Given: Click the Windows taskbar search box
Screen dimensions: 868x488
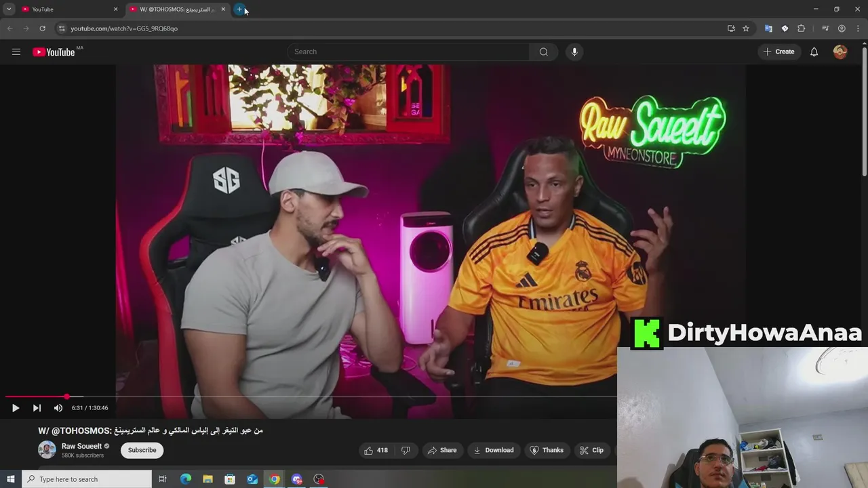Looking at the screenshot, I should click(x=87, y=479).
